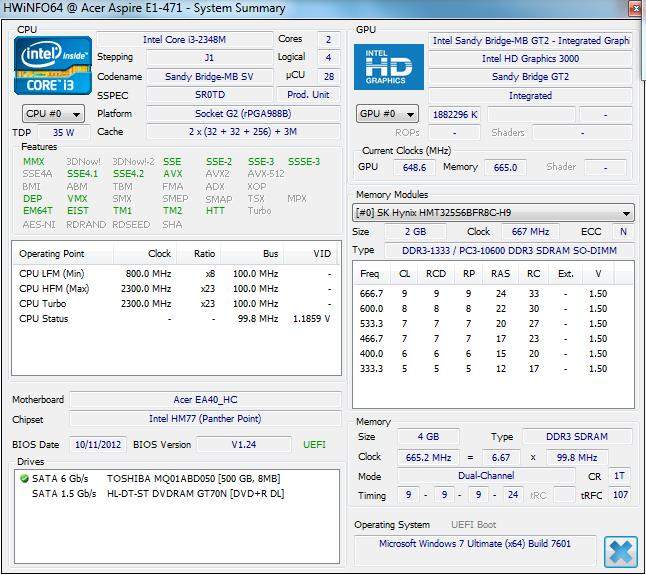Click the Cores value 2
The width and height of the screenshot is (646, 575).
(328, 40)
